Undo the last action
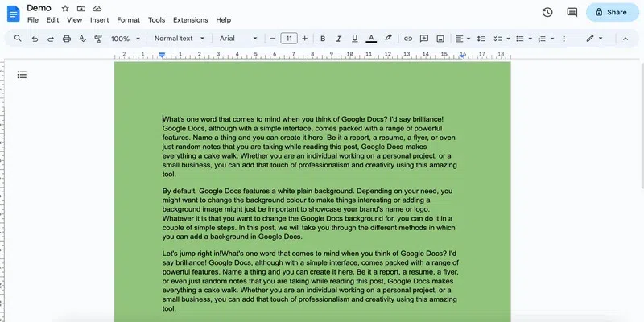 [x=35, y=39]
